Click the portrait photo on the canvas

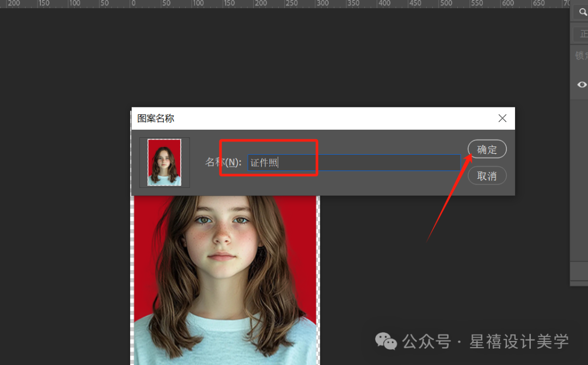(x=225, y=280)
